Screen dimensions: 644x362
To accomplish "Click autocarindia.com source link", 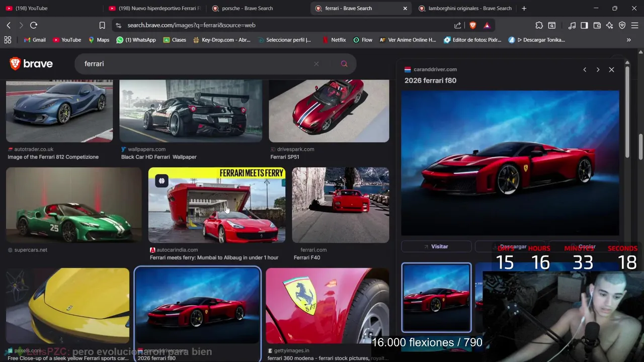I will (177, 250).
